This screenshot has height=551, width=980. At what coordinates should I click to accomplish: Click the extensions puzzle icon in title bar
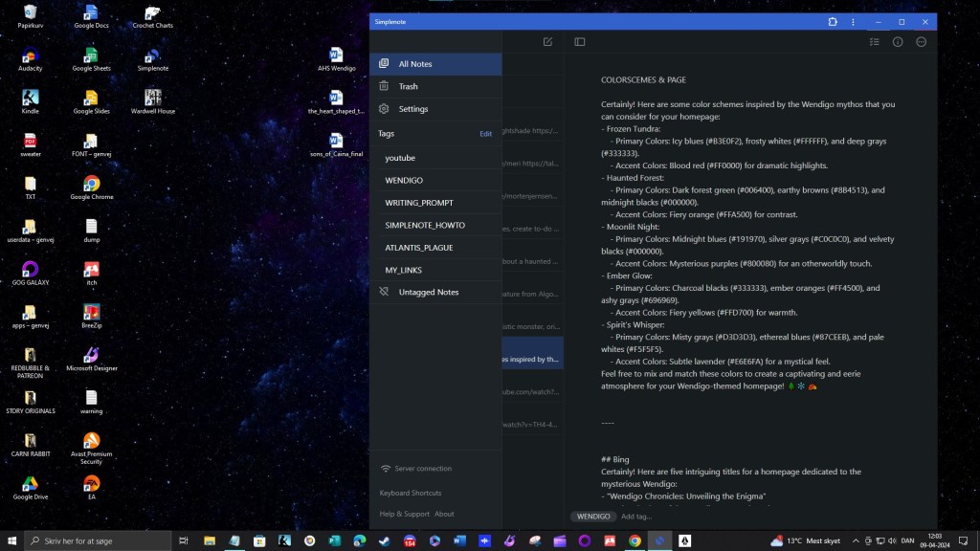(x=833, y=21)
